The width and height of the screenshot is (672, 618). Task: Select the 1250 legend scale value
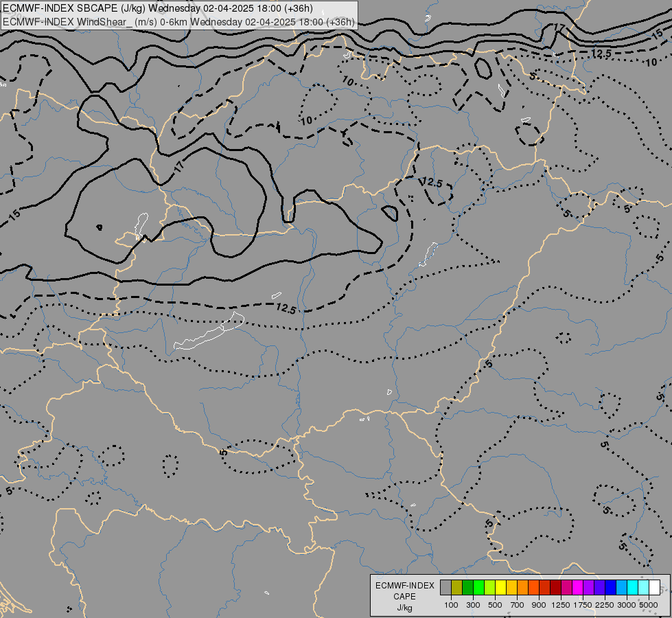coord(561,605)
